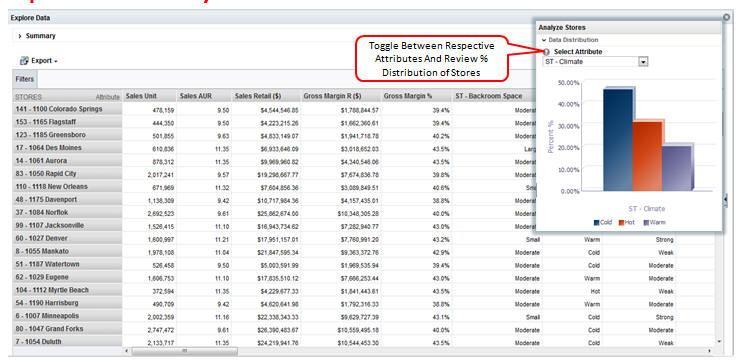The width and height of the screenshot is (739, 362).
Task: Select row 14 - 1061 Aurora
Action: pos(67,161)
